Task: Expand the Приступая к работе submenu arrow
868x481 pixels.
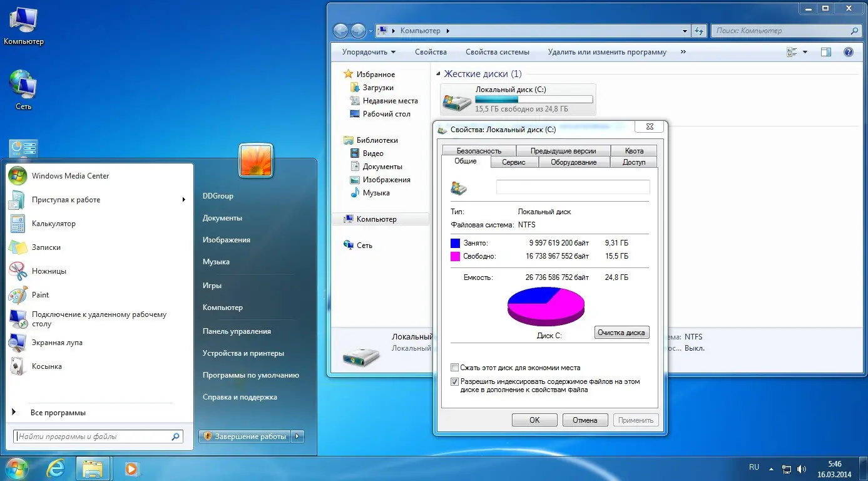Action: coord(184,200)
